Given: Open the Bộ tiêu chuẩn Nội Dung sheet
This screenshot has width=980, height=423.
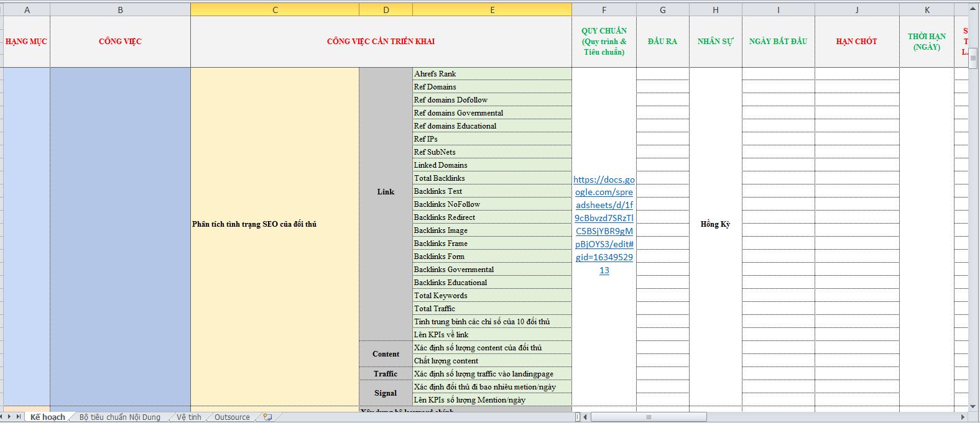Looking at the screenshot, I should click(119, 417).
